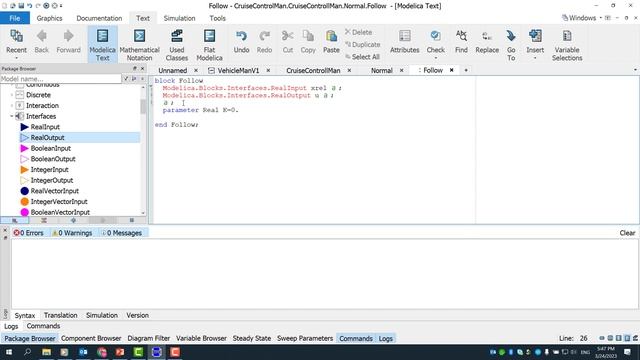640x360 pixels.
Task: Open the Steady State panel
Action: [252, 338]
